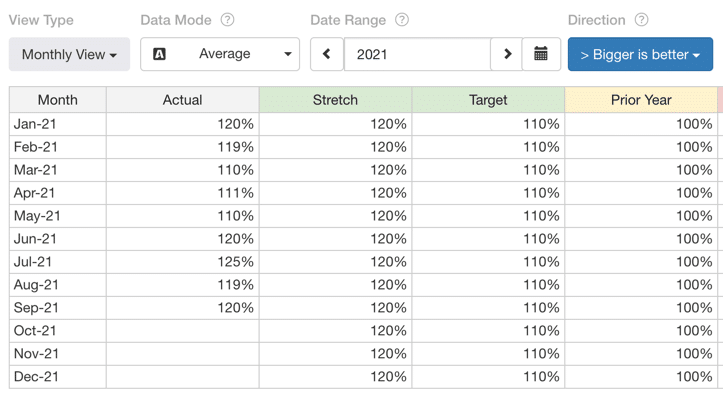Click the Direction help question icon
The height and width of the screenshot is (406, 723).
(x=641, y=20)
